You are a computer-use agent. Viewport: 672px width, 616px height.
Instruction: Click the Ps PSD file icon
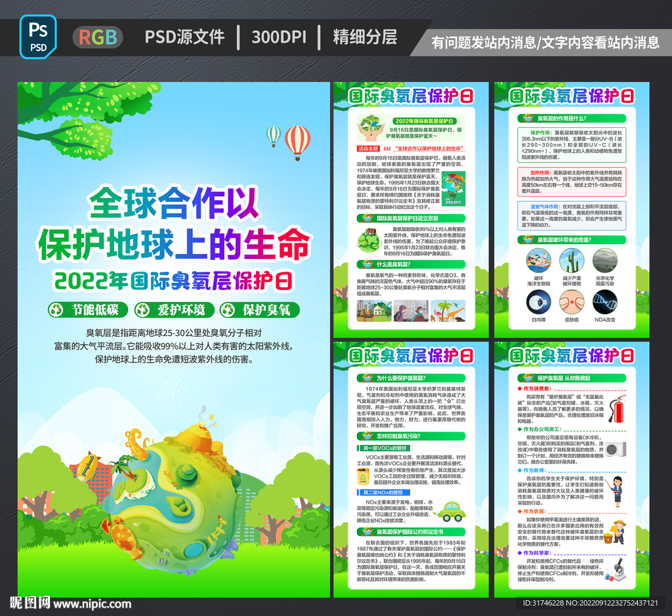[38, 37]
